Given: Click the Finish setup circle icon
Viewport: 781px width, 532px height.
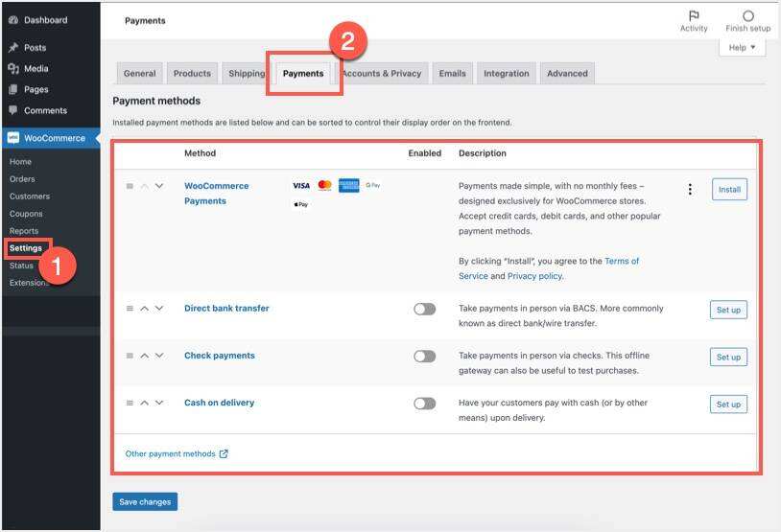Looking at the screenshot, I should click(747, 16).
